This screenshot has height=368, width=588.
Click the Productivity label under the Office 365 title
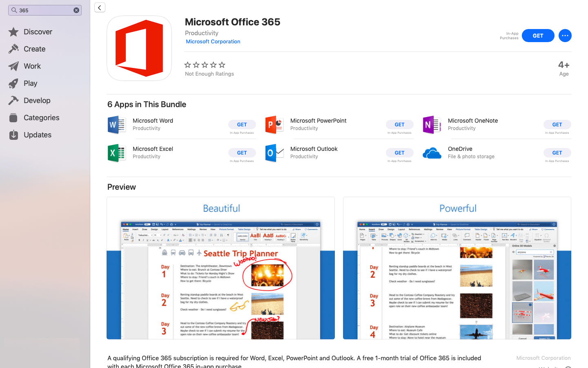(202, 33)
